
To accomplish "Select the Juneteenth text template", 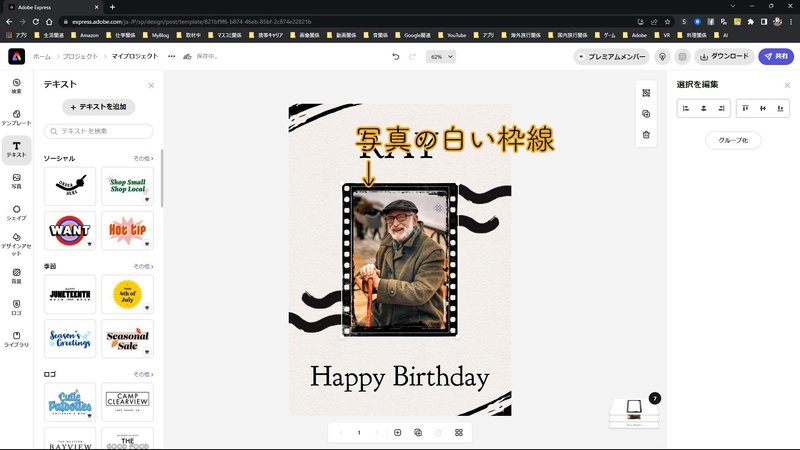I will [70, 294].
